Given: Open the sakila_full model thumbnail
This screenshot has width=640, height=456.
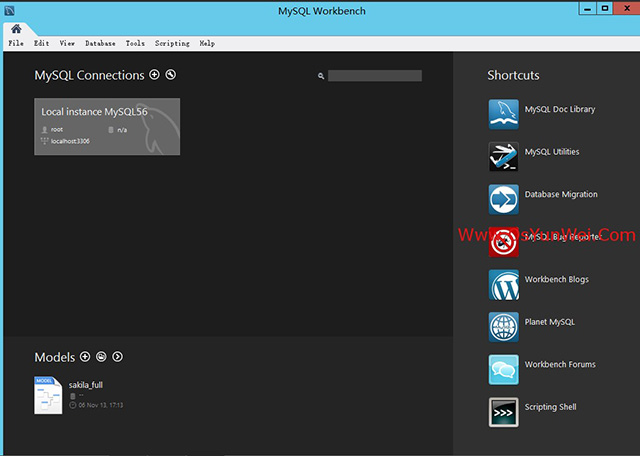Looking at the screenshot, I should coord(48,395).
